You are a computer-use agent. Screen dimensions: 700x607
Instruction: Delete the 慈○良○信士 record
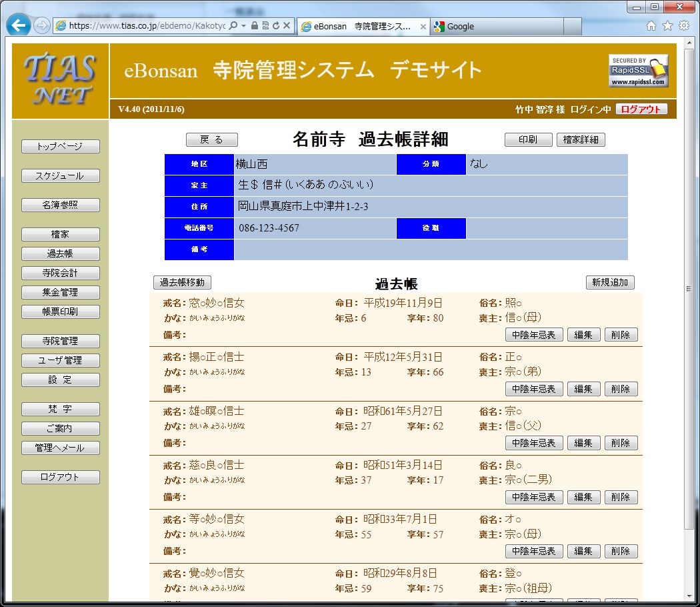coord(621,497)
